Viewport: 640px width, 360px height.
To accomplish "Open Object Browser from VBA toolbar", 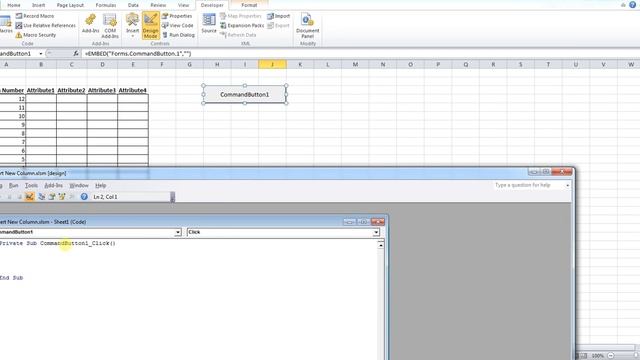I will [62, 197].
